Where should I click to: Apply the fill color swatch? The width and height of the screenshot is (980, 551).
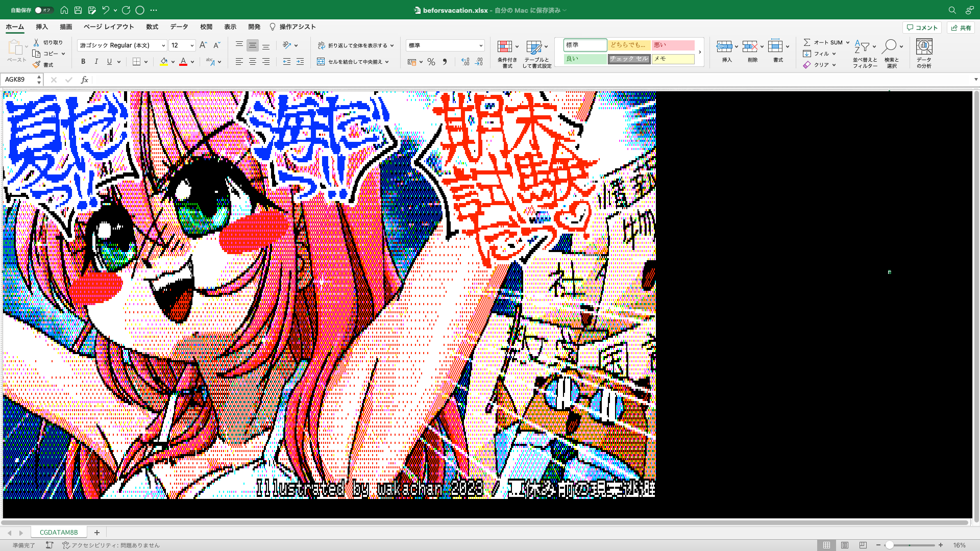click(x=164, y=62)
